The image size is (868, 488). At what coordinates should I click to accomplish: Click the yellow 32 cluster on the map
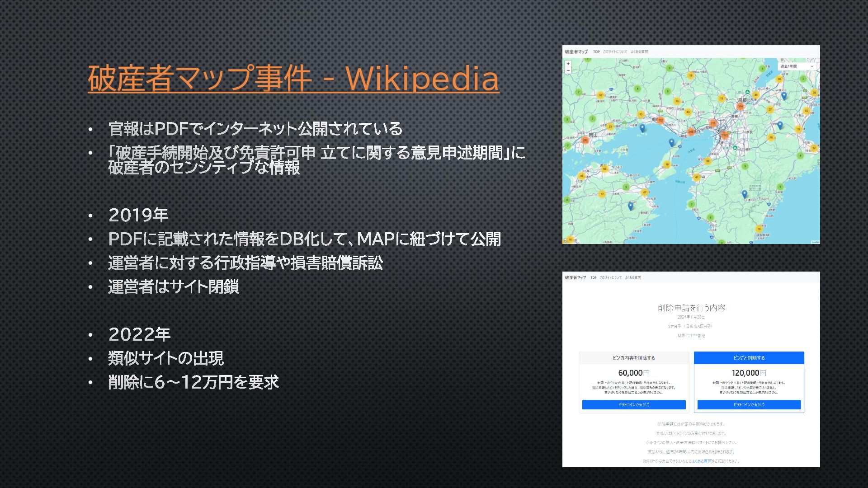pyautogui.click(x=600, y=95)
